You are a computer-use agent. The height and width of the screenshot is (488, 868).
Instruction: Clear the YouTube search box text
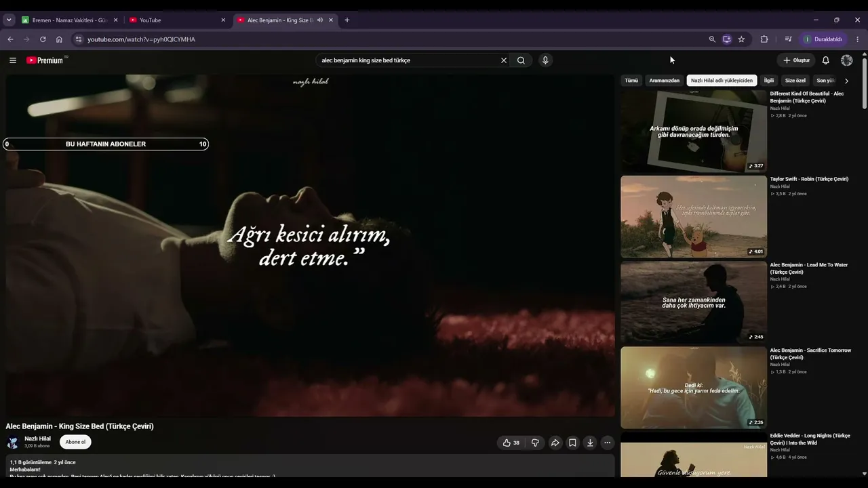[504, 60]
